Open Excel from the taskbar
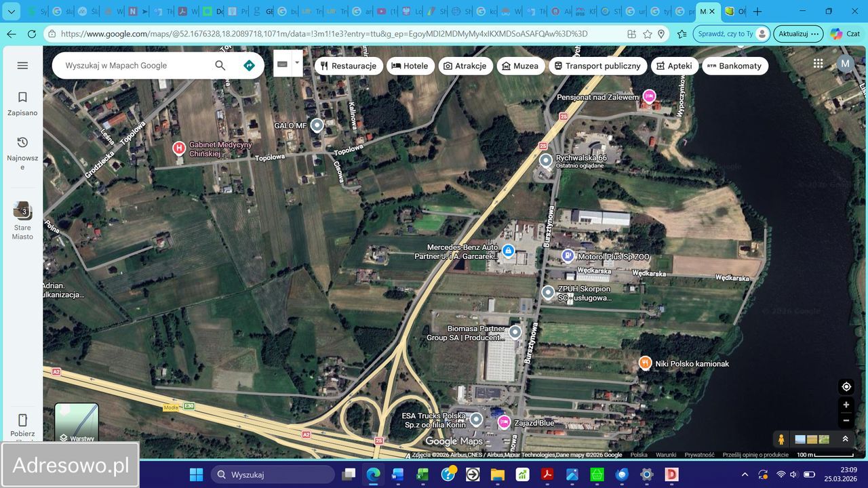This screenshot has width=868, height=488. (422, 474)
